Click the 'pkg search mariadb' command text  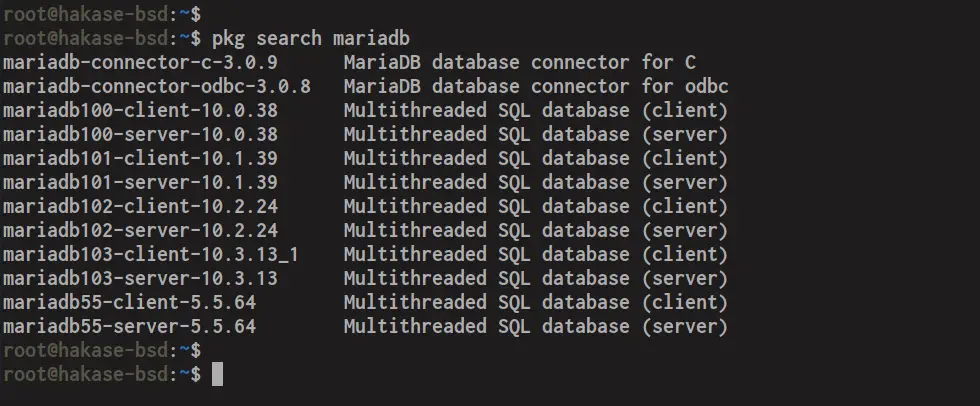tap(311, 39)
